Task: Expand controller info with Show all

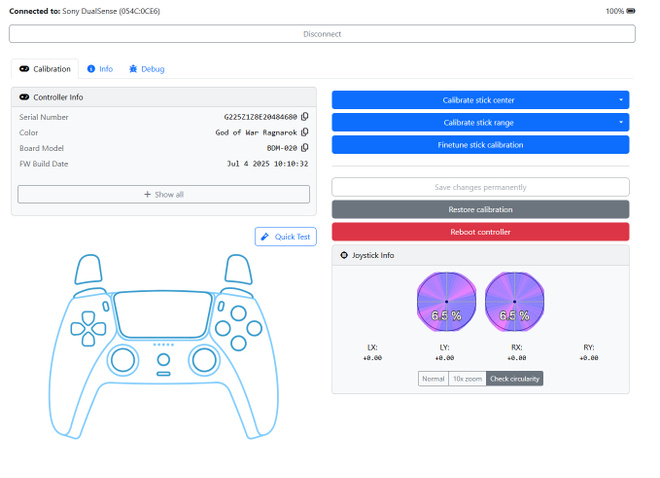Action: [x=164, y=194]
